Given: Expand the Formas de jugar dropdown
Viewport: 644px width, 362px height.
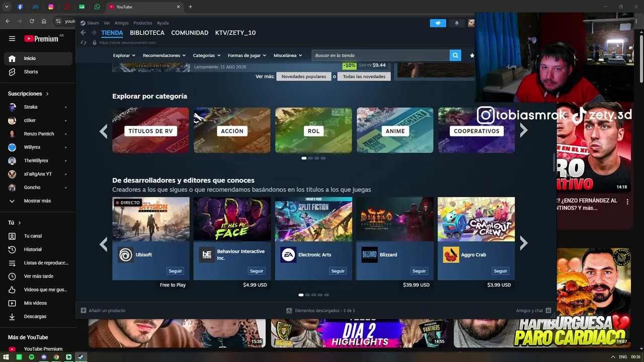Looking at the screenshot, I should pyautogui.click(x=247, y=55).
